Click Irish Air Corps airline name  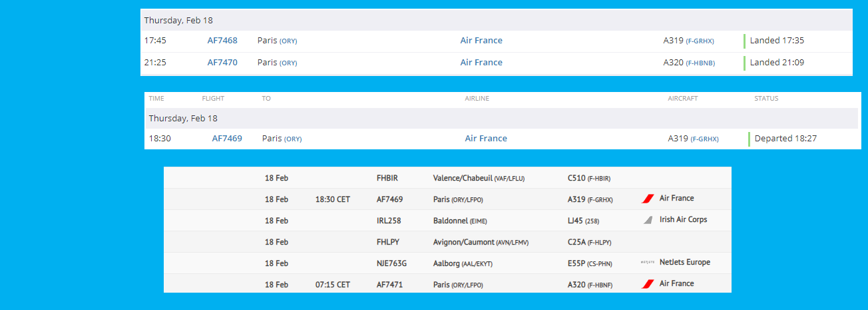[x=684, y=220]
